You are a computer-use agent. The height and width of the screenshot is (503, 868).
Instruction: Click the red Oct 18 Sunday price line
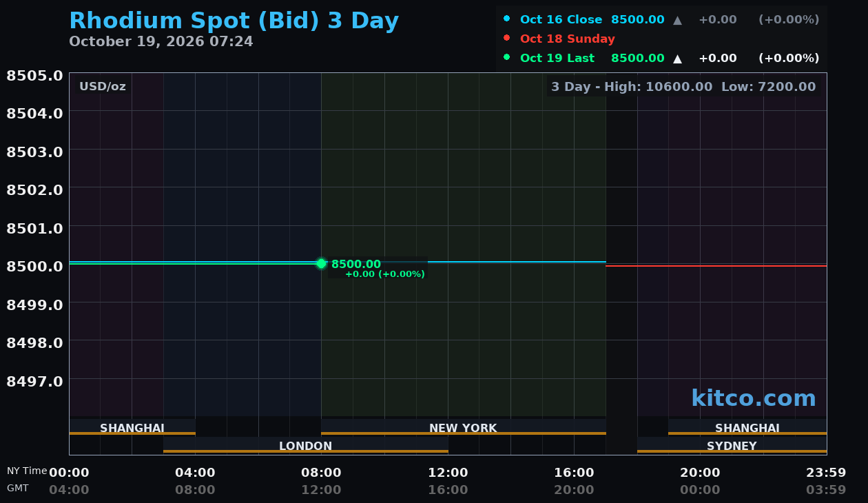tap(716, 266)
